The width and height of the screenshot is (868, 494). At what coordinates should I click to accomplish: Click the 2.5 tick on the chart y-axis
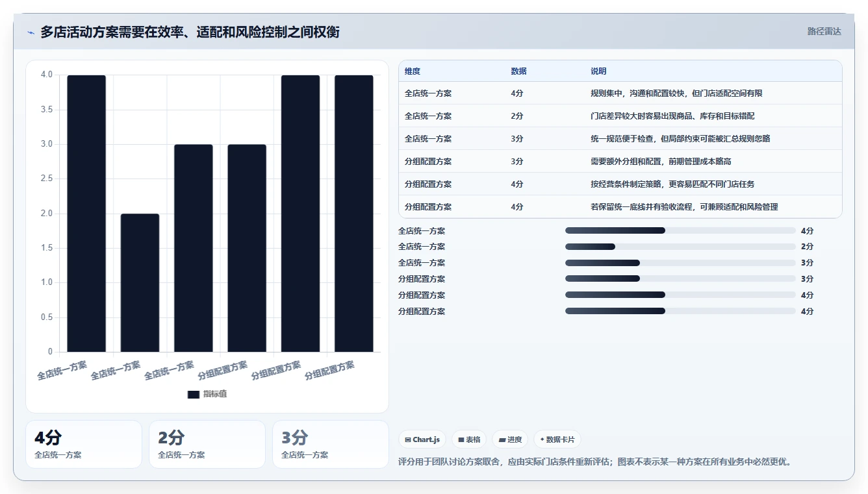coord(46,179)
